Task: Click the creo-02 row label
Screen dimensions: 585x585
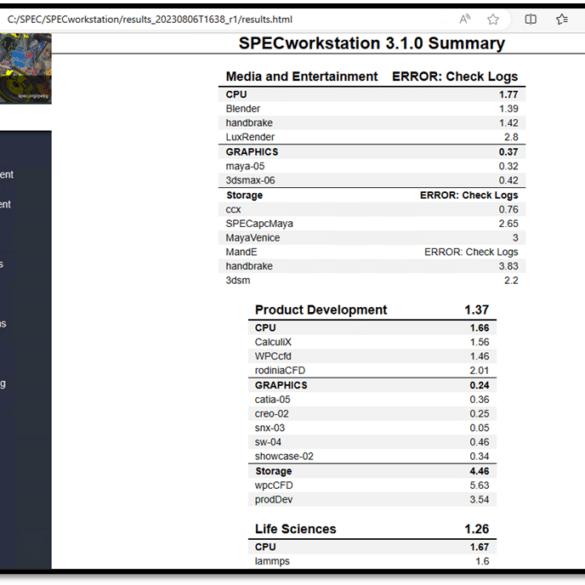Action: [272, 414]
